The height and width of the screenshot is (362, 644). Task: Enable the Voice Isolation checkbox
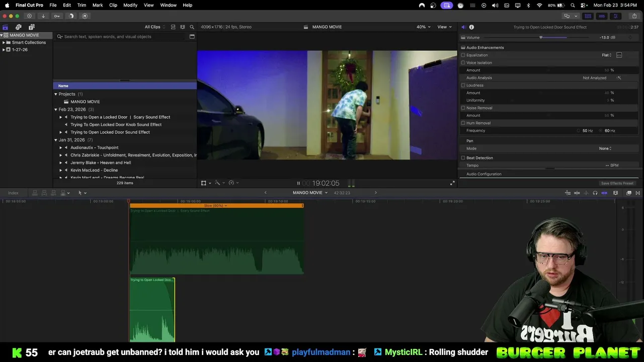(x=463, y=63)
